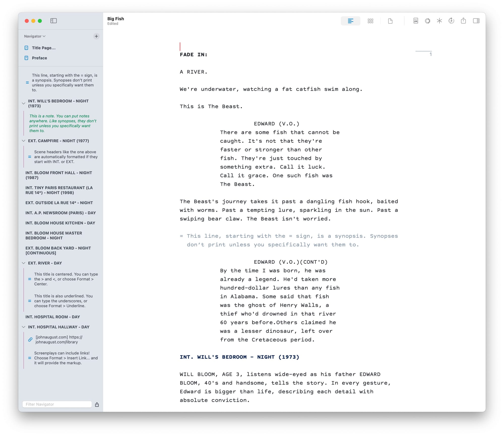Select Preface in the navigator

(39, 58)
